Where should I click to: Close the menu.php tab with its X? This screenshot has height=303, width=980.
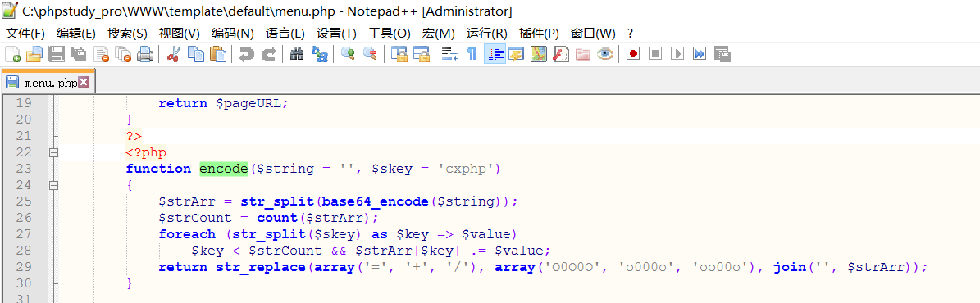84,82
